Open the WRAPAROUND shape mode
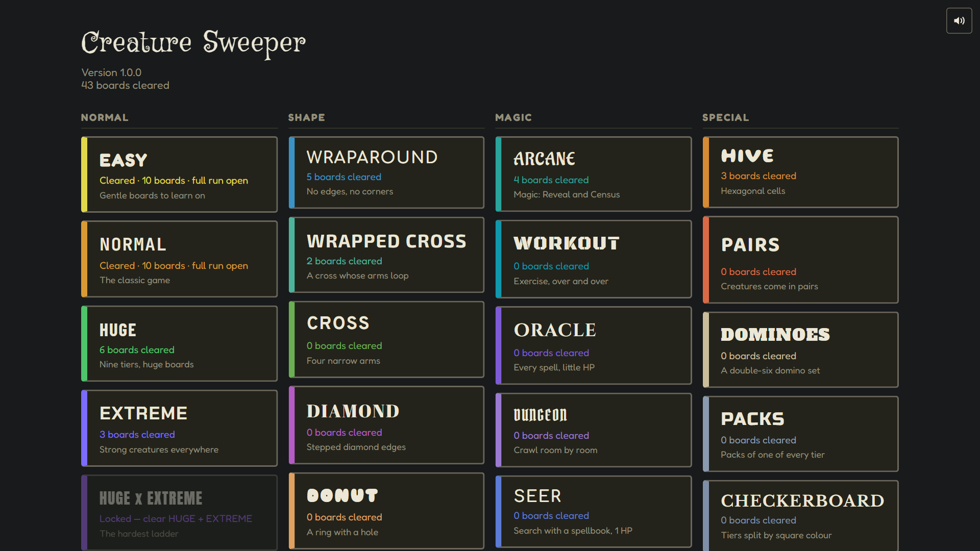 (x=386, y=172)
